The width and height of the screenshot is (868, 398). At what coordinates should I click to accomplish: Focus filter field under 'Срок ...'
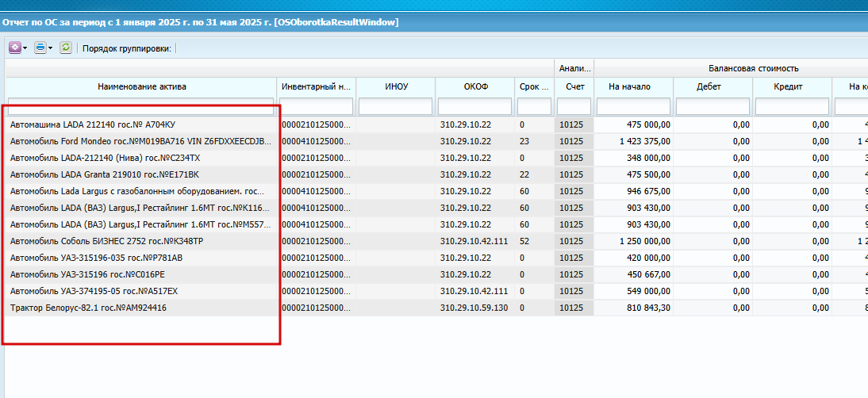tap(534, 106)
